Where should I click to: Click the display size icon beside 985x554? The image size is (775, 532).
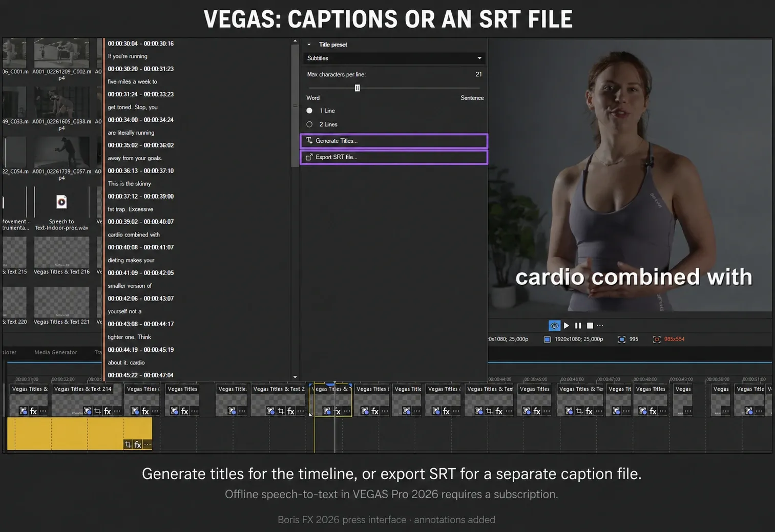click(657, 339)
